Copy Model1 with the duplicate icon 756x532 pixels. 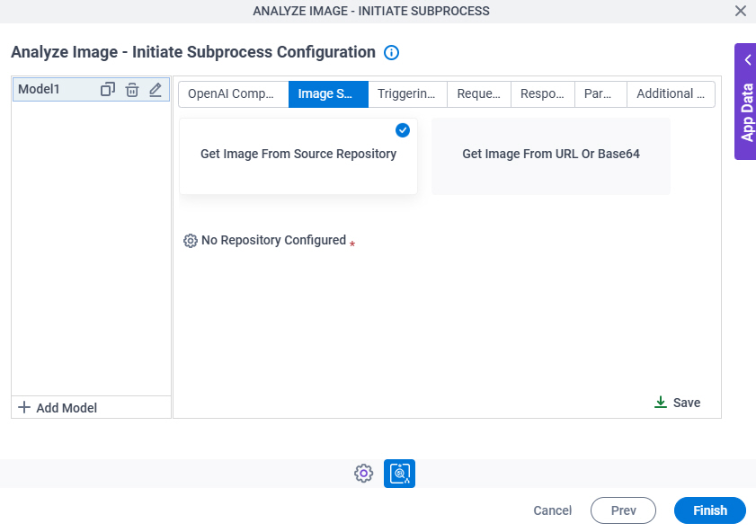[x=108, y=89]
